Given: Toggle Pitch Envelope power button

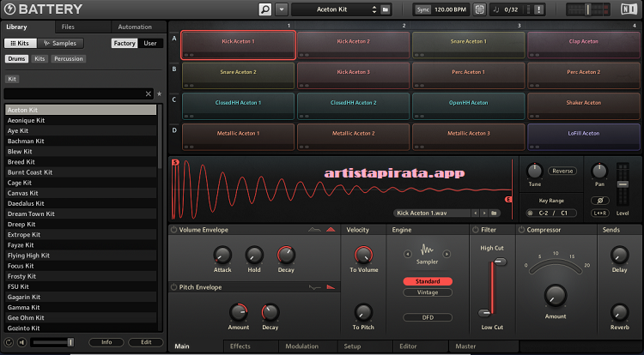Looking at the screenshot, I should click(x=173, y=287).
